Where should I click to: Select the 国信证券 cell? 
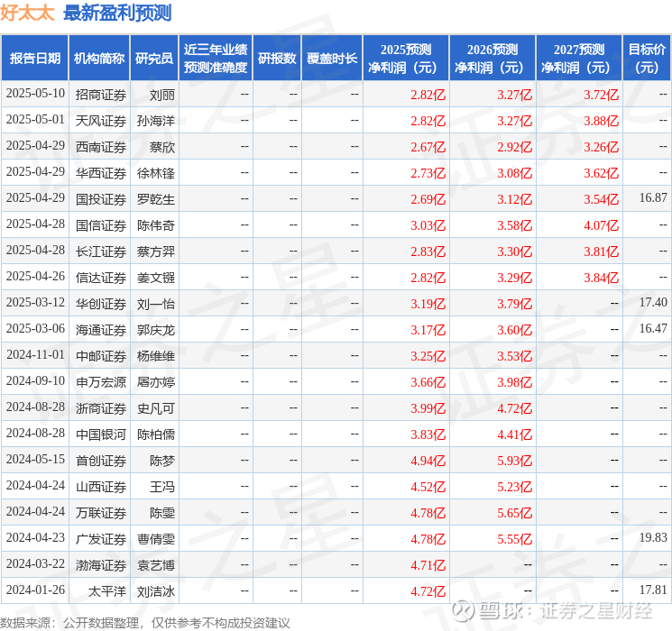tap(101, 225)
